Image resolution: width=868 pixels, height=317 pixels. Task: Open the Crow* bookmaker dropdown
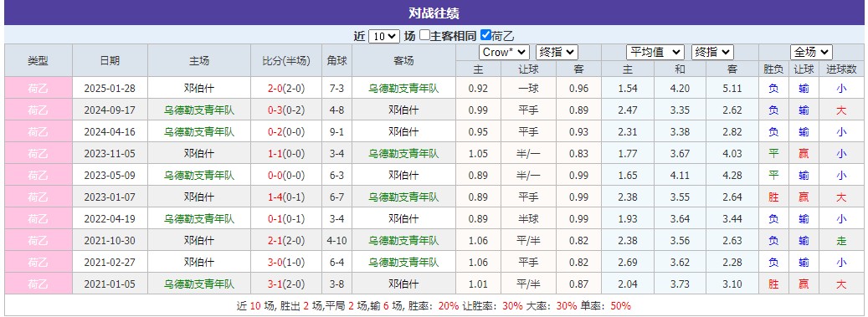click(504, 52)
